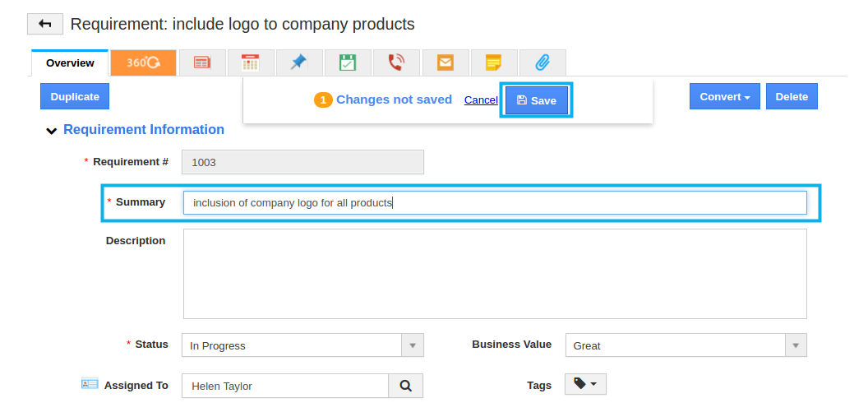This screenshot has height=412, width=868.
Task: Open the yellow notes tab
Action: tap(494, 62)
